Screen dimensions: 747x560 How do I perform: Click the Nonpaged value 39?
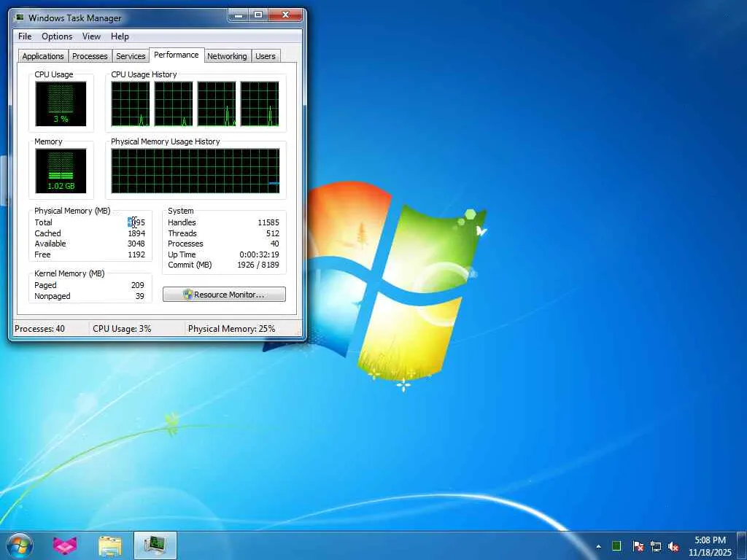point(139,296)
